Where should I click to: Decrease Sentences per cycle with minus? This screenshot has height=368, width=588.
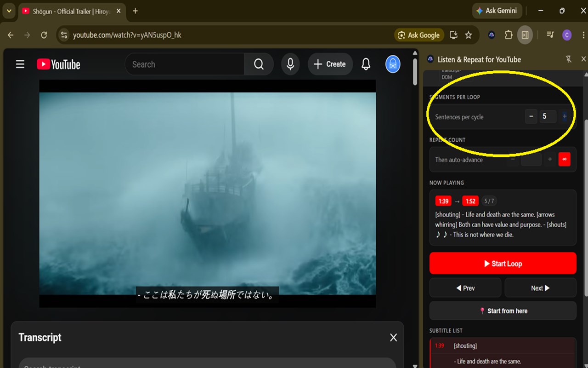click(531, 116)
